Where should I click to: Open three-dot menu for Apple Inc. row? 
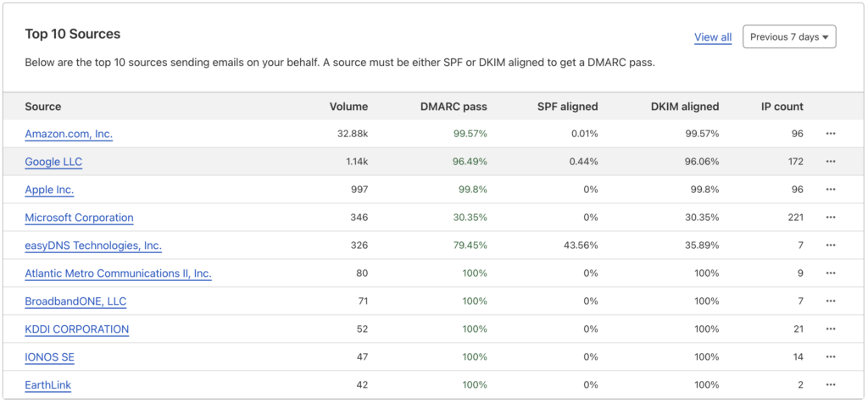coord(830,190)
